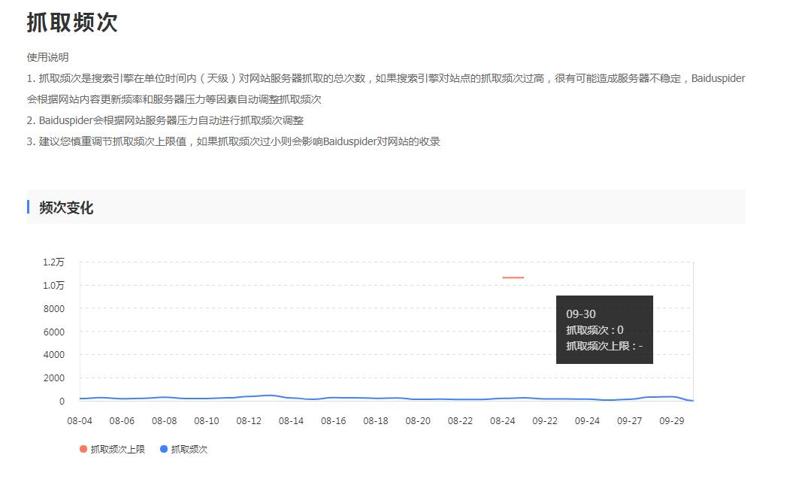
Task: Click the 08-24 x-axis date label
Action: 502,421
